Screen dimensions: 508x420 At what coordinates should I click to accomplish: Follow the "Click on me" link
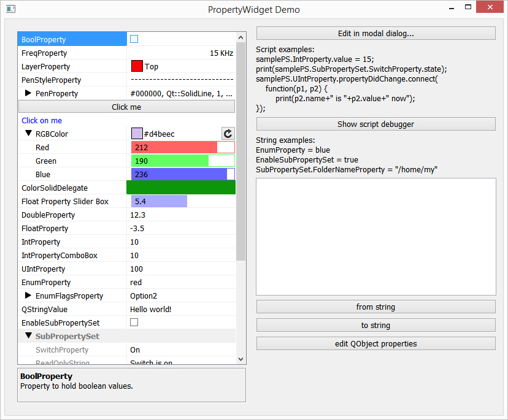[x=41, y=120]
